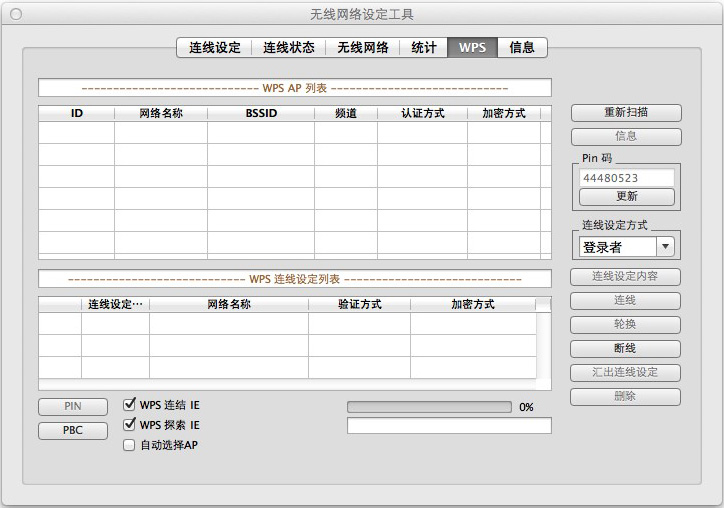
Task: Go to the 无线网络 tab
Action: (362, 48)
